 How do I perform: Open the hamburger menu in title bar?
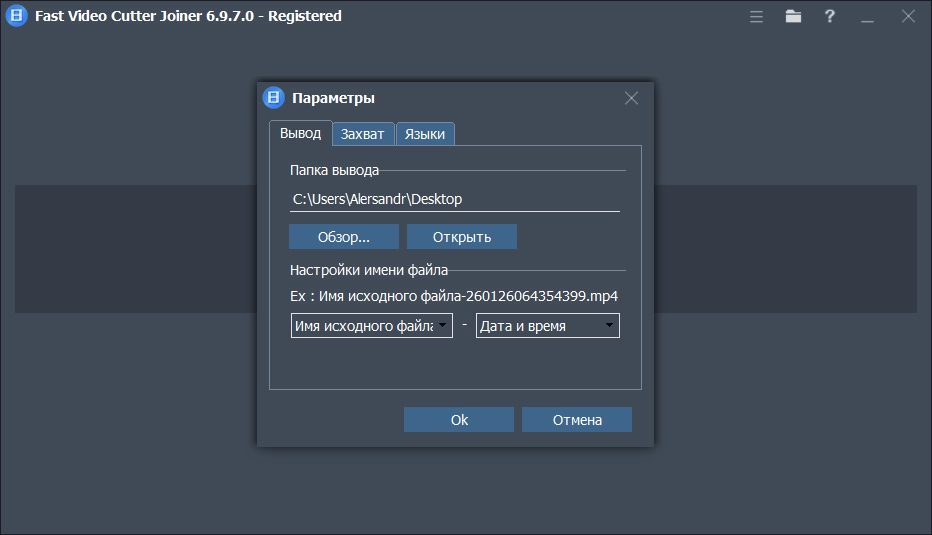click(757, 16)
